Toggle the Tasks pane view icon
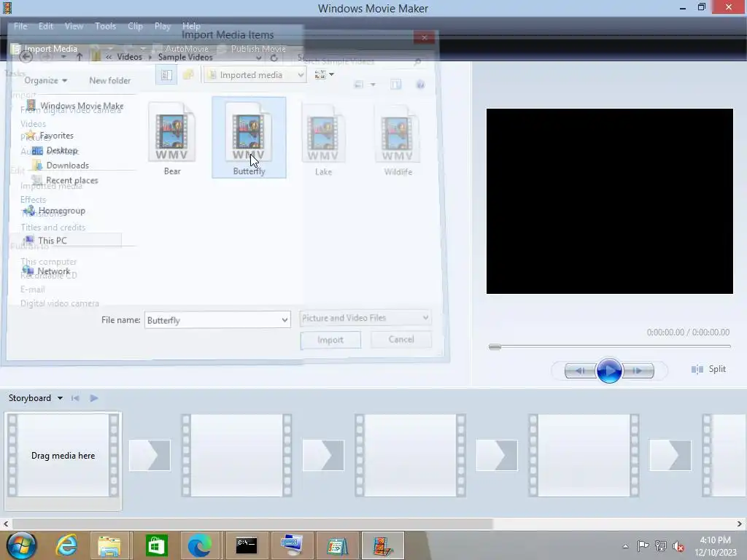Screen dimensions: 747x560 pos(166,75)
